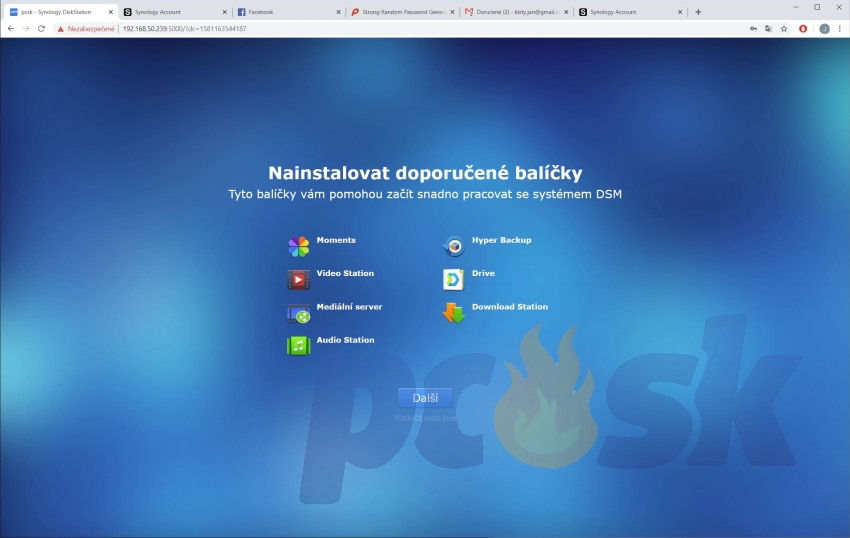Bookmark this page with star icon
This screenshot has height=538, width=850.
coord(784,29)
